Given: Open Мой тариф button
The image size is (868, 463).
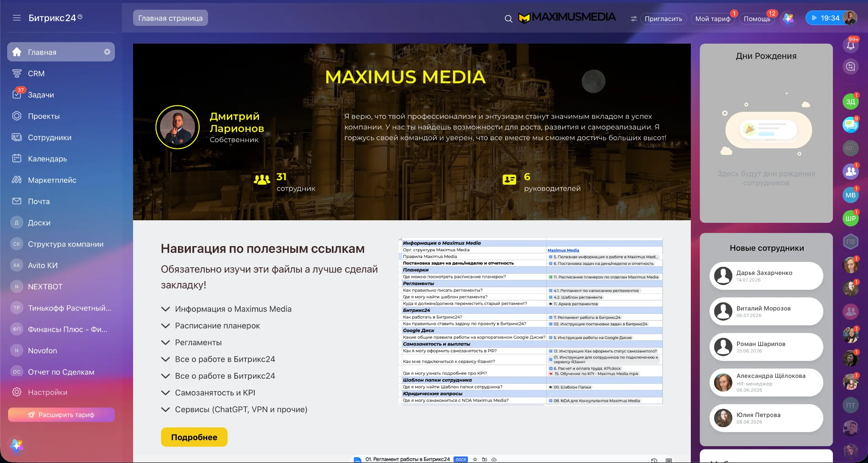Looking at the screenshot, I should [x=713, y=19].
